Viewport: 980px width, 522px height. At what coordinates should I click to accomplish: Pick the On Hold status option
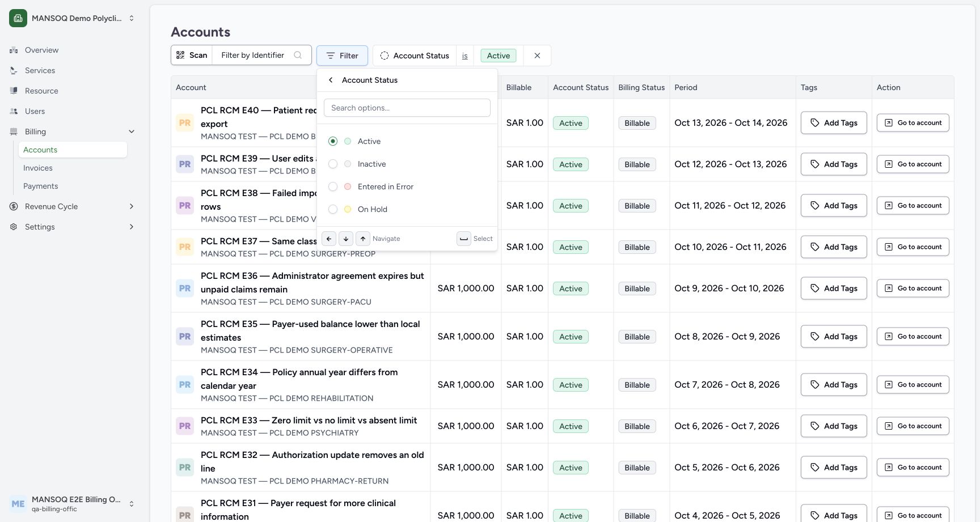pyautogui.click(x=407, y=209)
